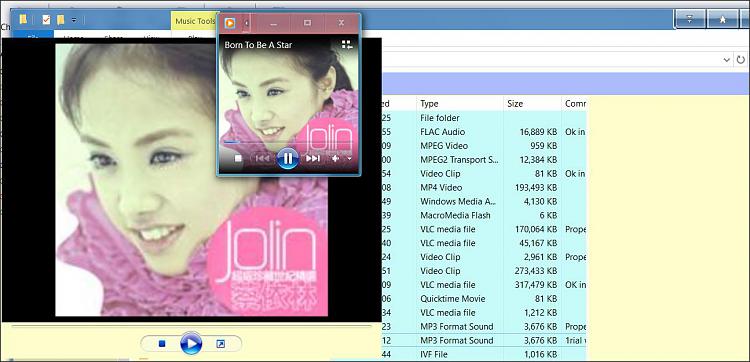Select the Quicktime Movie row
The image size is (750, 362).
pos(484,298)
